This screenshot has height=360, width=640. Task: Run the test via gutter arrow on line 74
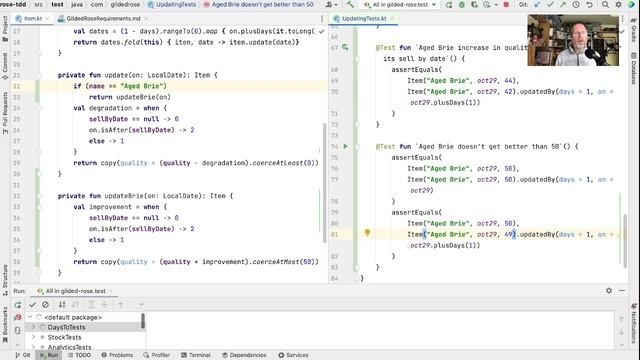tap(345, 146)
